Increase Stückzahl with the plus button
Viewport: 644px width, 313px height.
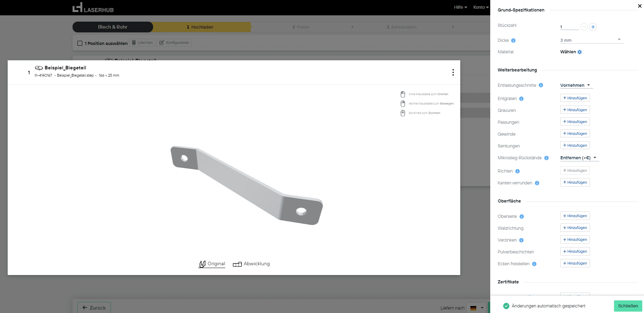(x=593, y=27)
